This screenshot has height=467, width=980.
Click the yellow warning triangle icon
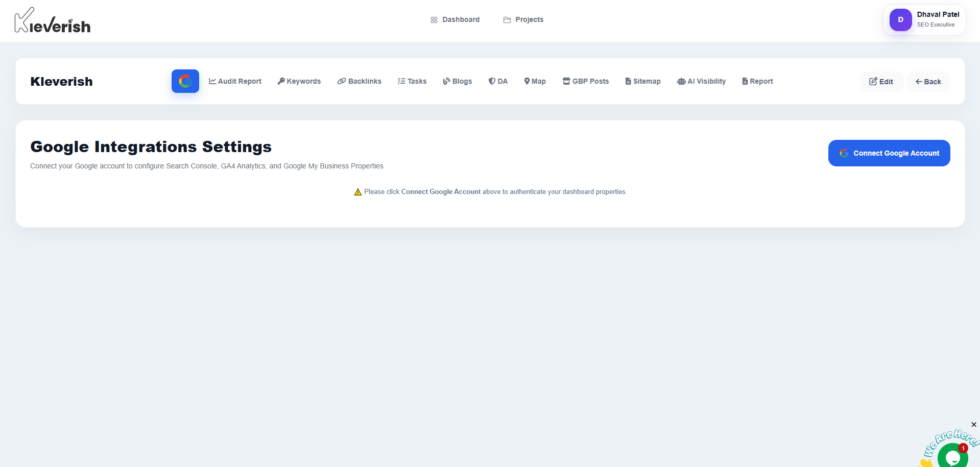[358, 192]
